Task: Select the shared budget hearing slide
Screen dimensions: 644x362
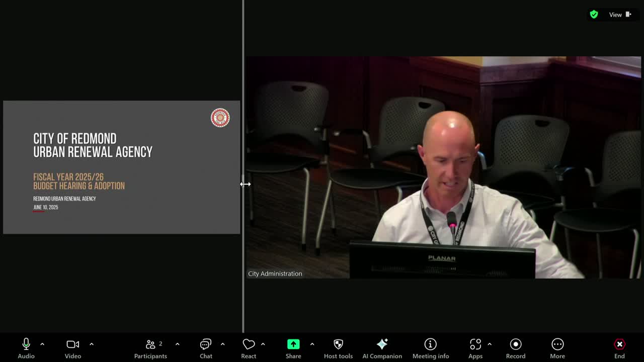Action: pyautogui.click(x=122, y=167)
